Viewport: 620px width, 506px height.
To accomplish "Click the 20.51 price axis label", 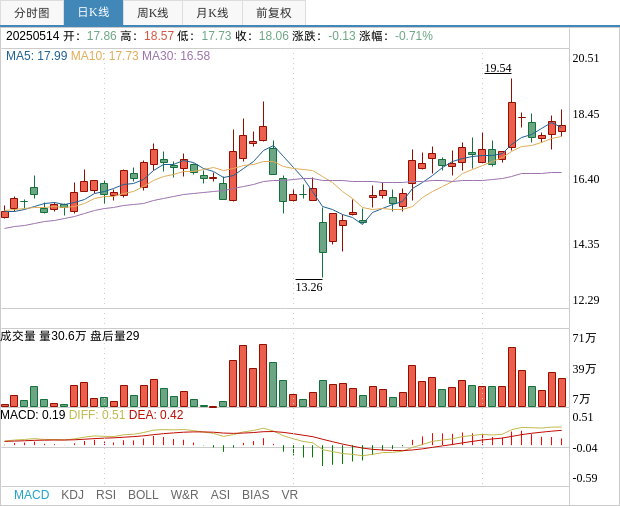I will [x=586, y=58].
